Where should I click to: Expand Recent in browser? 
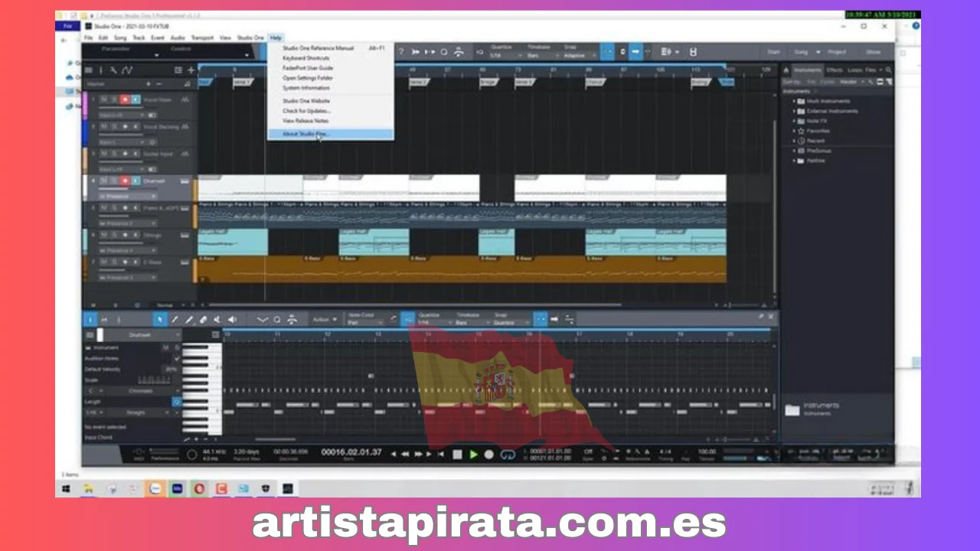click(x=794, y=141)
